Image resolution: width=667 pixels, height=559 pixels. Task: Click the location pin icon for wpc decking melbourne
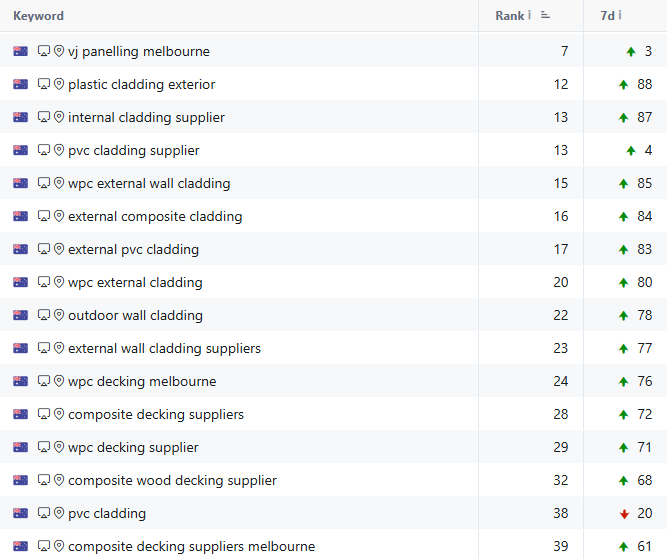(x=59, y=381)
